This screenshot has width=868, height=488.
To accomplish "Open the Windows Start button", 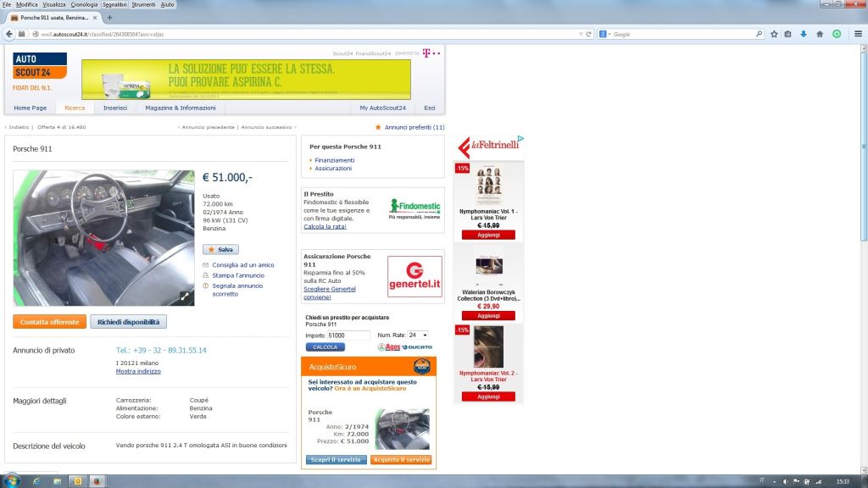I will pos(11,481).
